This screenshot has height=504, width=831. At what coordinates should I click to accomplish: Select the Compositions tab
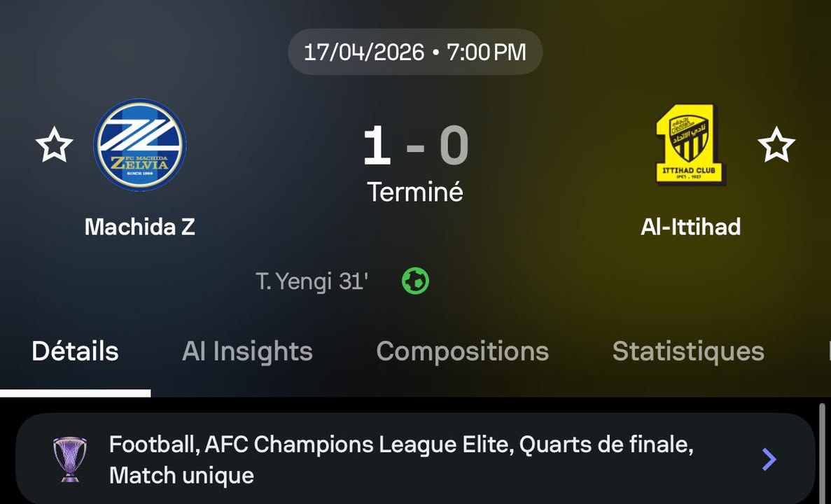[x=462, y=351]
